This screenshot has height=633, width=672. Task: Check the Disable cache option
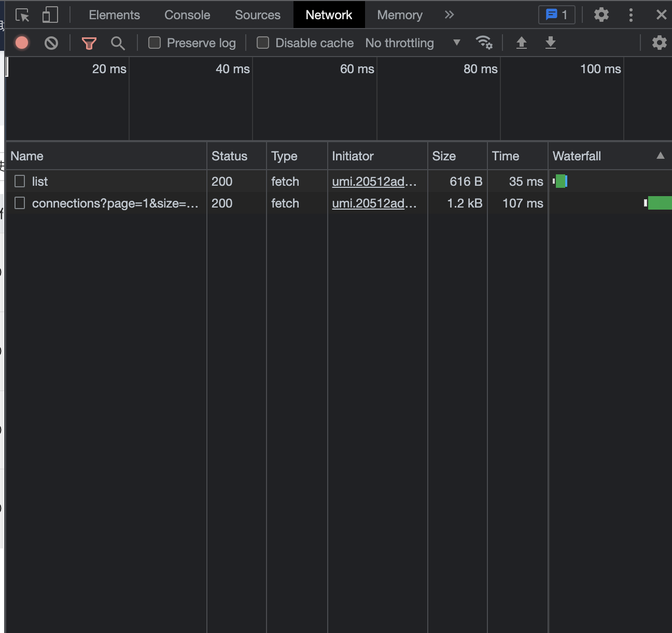(263, 43)
